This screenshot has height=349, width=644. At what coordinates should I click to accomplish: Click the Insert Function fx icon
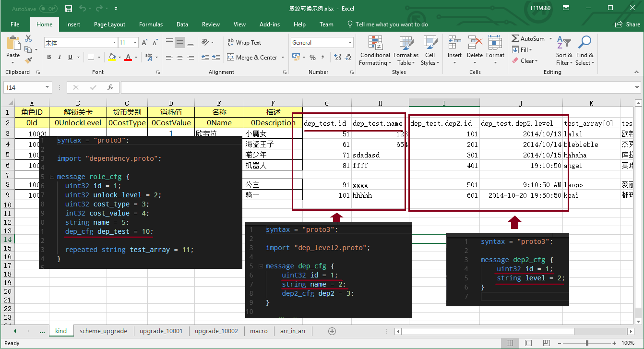(110, 87)
